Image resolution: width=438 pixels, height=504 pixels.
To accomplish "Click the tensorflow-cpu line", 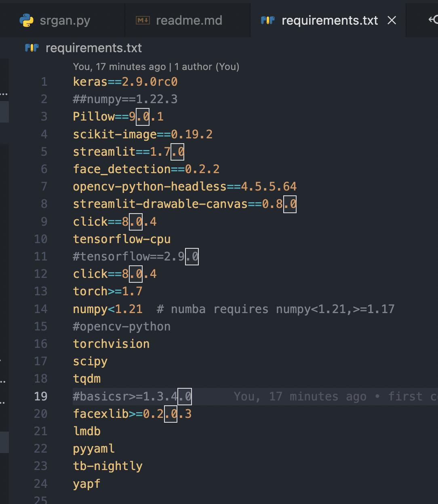I will [x=122, y=239].
